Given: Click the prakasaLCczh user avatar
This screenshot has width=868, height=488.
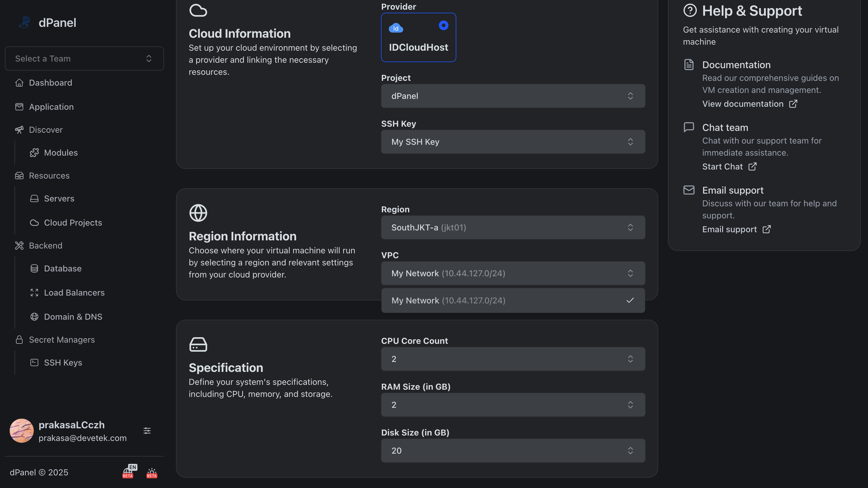Looking at the screenshot, I should [22, 431].
